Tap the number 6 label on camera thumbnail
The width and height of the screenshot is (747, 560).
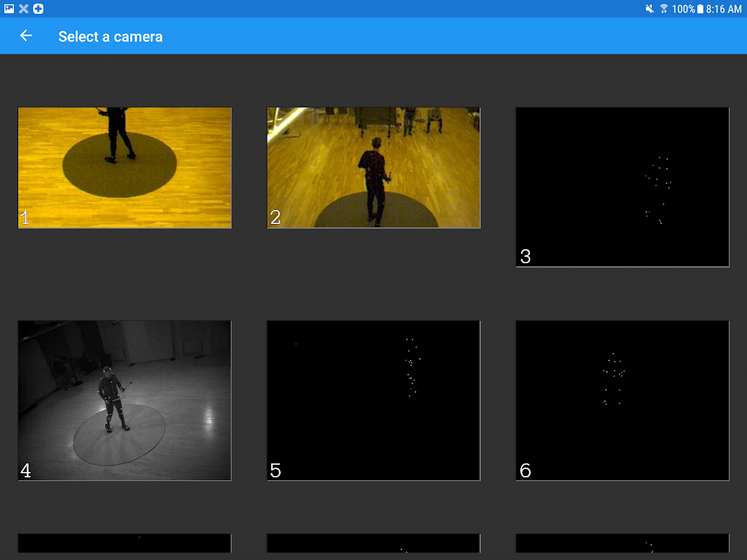525,470
